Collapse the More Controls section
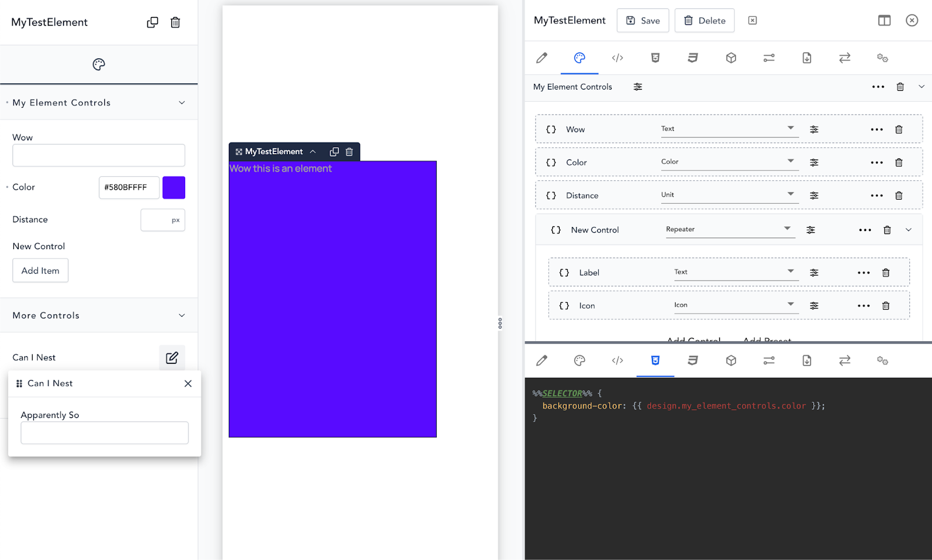This screenshot has width=932, height=560. click(182, 316)
